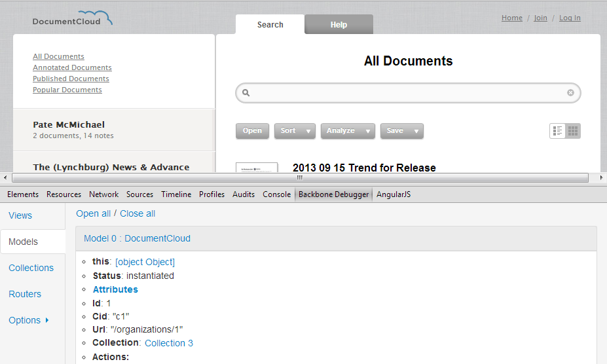Click the Trend for Release document thumbnail

click(257, 168)
